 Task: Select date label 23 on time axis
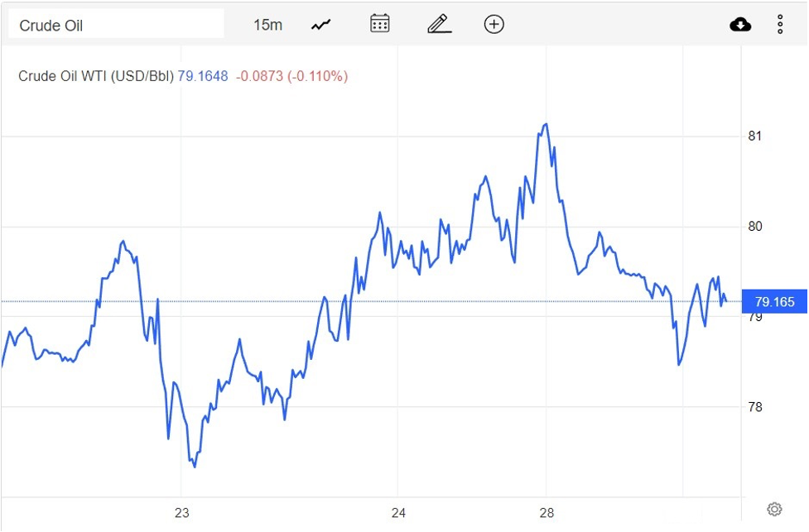pyautogui.click(x=182, y=512)
